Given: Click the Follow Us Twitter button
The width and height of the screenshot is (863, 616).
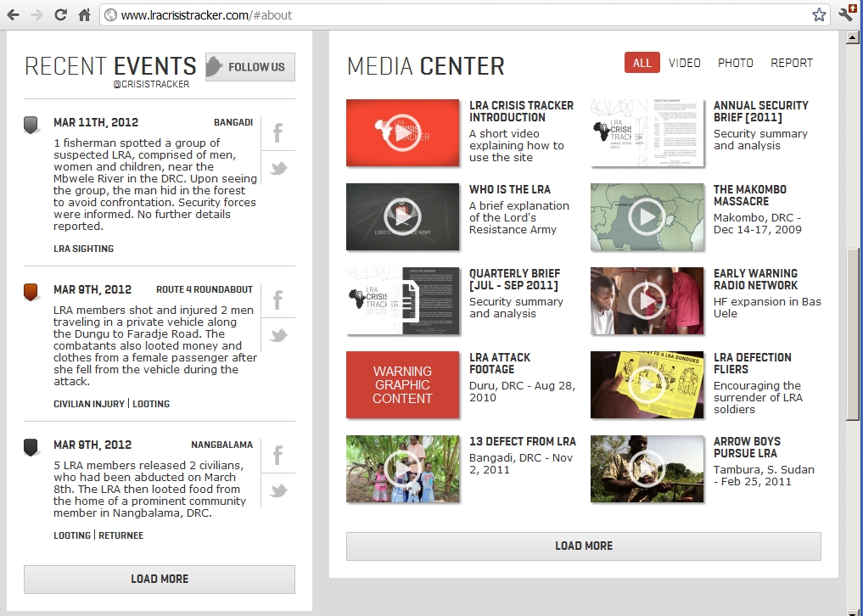Looking at the screenshot, I should 250,67.
